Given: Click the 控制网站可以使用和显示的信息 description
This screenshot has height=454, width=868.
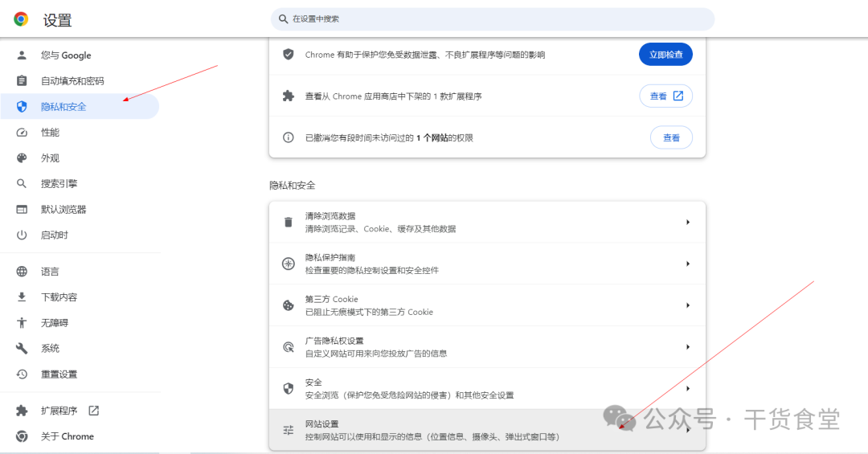Looking at the screenshot, I should 432,436.
